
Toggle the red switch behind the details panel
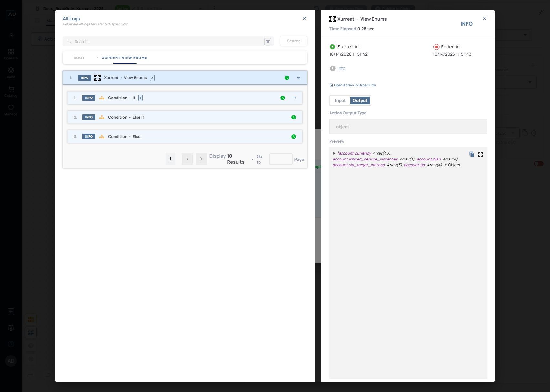(x=538, y=164)
